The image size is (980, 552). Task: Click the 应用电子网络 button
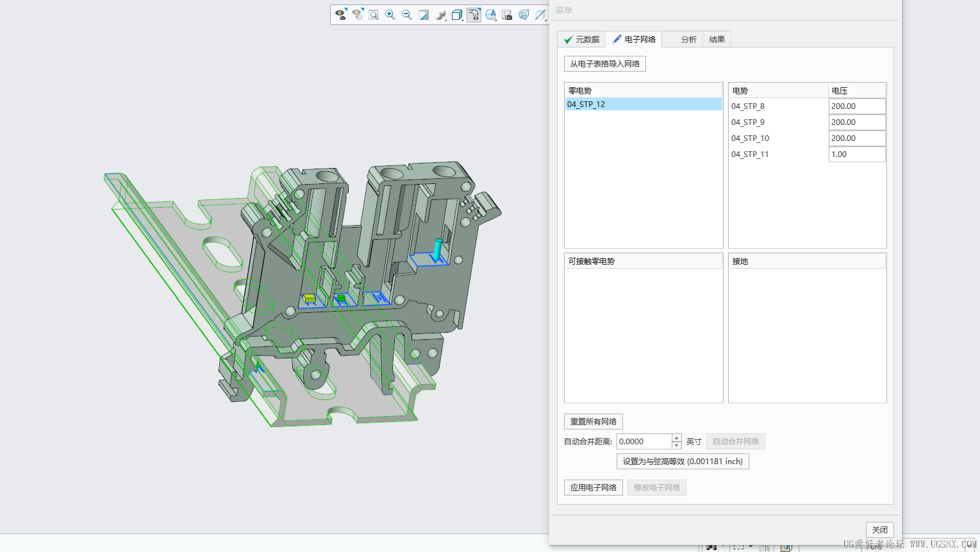594,488
